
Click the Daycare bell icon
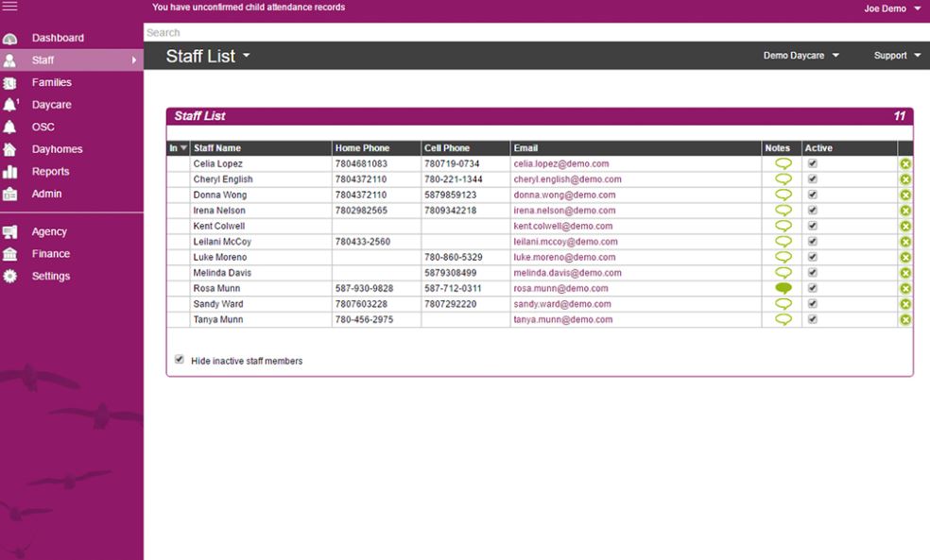click(10, 105)
